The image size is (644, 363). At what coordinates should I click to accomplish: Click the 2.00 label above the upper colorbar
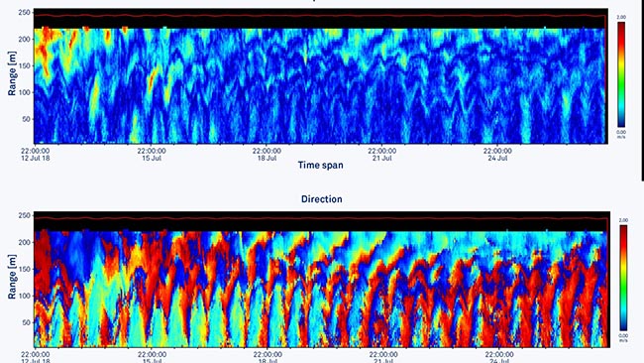621,17
